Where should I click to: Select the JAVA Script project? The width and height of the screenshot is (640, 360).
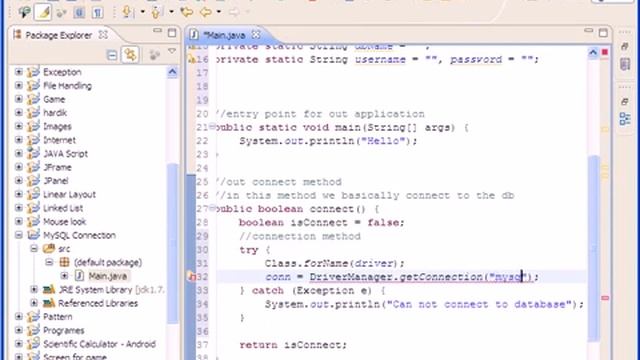click(65, 154)
